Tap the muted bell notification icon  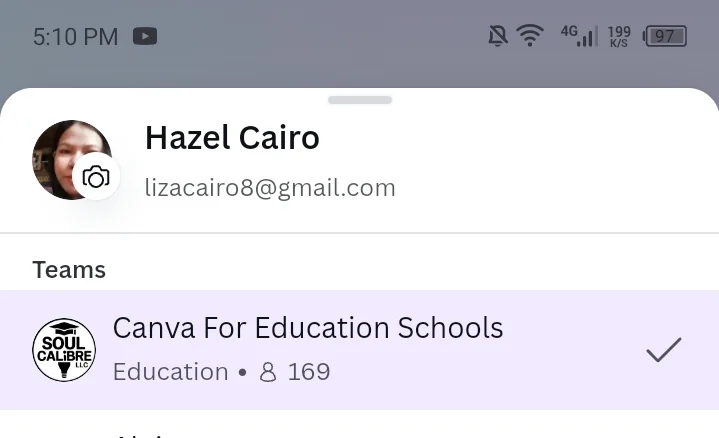coord(498,36)
